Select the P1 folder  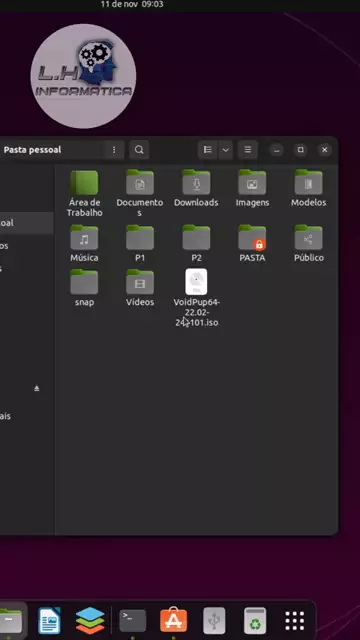pos(140,244)
